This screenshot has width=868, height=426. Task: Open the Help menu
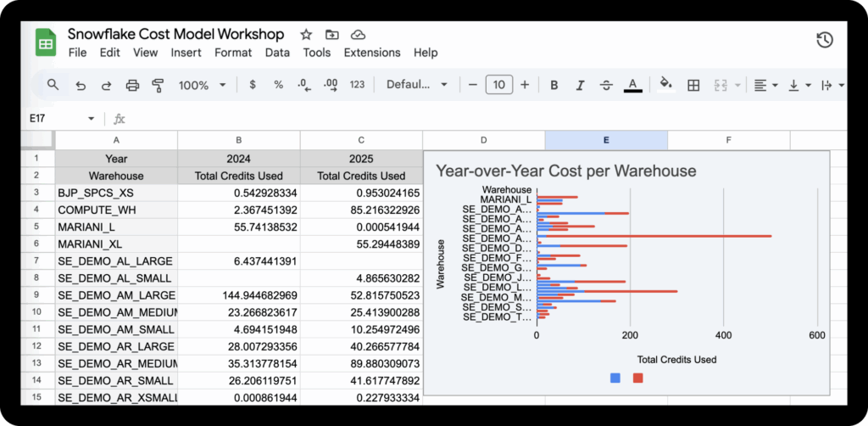pyautogui.click(x=426, y=53)
